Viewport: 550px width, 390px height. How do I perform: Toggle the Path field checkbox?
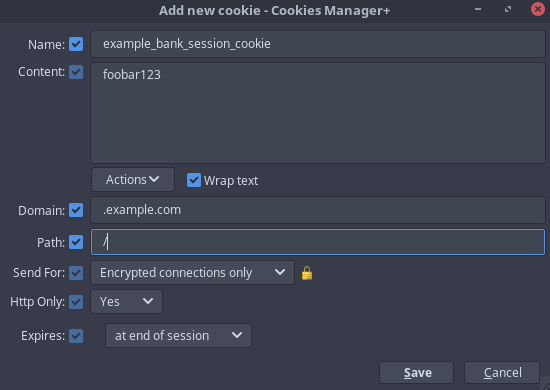point(76,242)
